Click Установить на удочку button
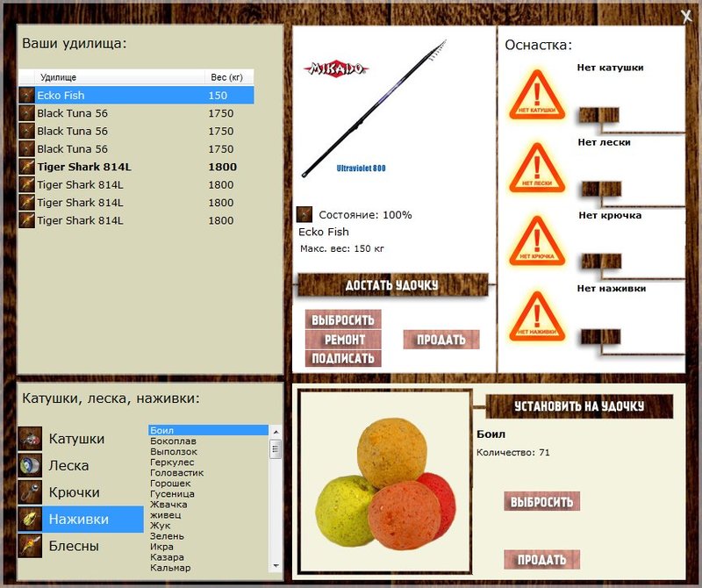 click(579, 406)
